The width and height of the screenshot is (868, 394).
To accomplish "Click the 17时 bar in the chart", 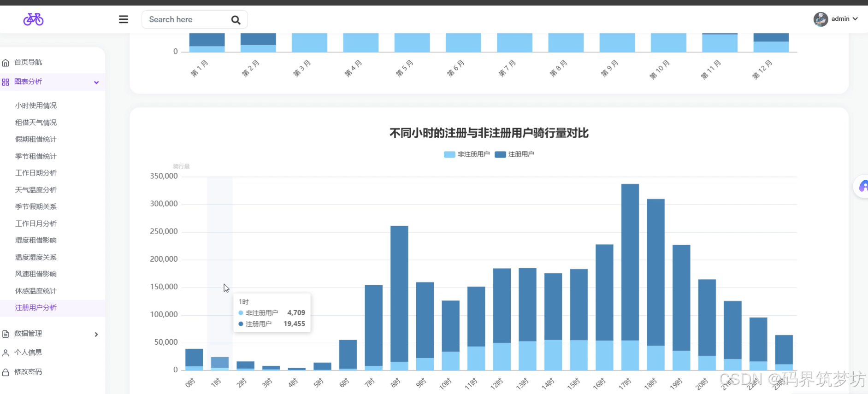I will (x=630, y=277).
